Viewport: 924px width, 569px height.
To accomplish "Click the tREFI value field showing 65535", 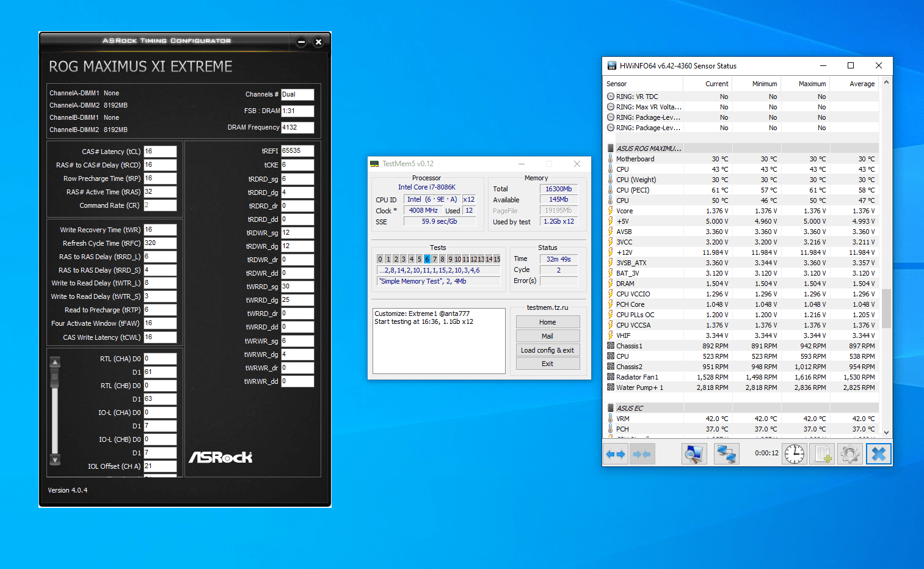I will click(297, 150).
